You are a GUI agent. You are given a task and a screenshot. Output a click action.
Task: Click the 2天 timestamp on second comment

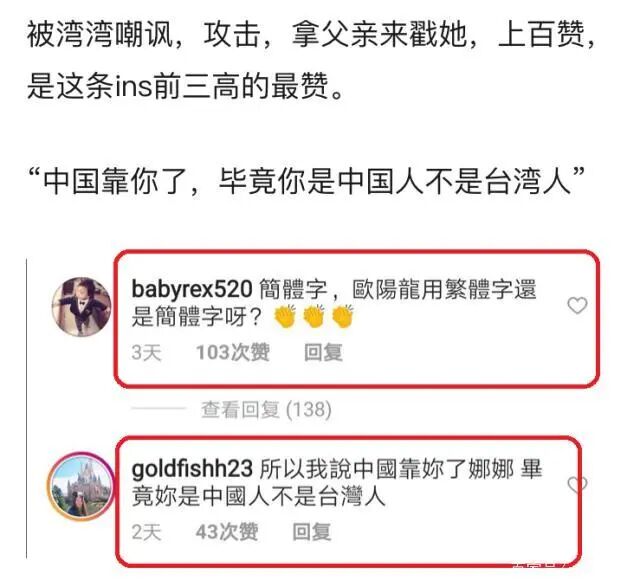coord(146,532)
